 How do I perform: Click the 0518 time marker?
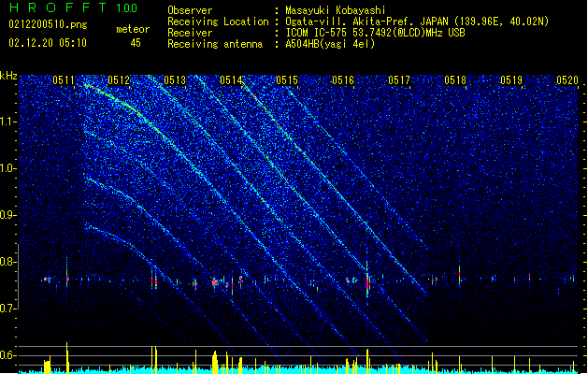pyautogui.click(x=455, y=80)
